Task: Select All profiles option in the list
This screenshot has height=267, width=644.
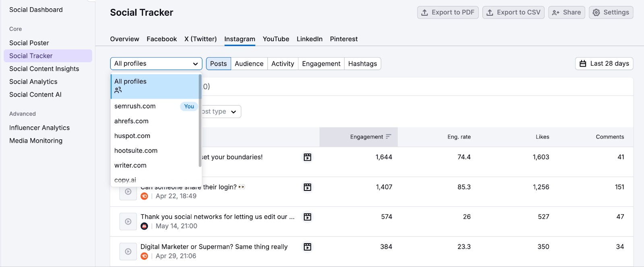Action: coord(155,86)
